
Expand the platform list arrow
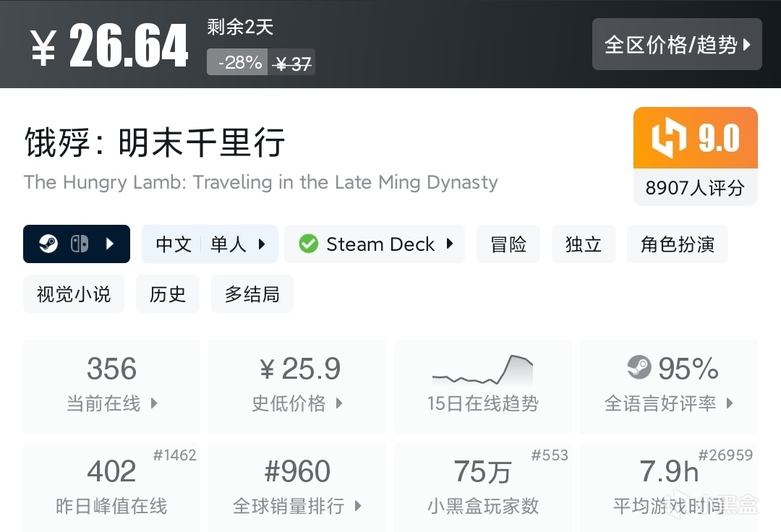click(x=110, y=244)
